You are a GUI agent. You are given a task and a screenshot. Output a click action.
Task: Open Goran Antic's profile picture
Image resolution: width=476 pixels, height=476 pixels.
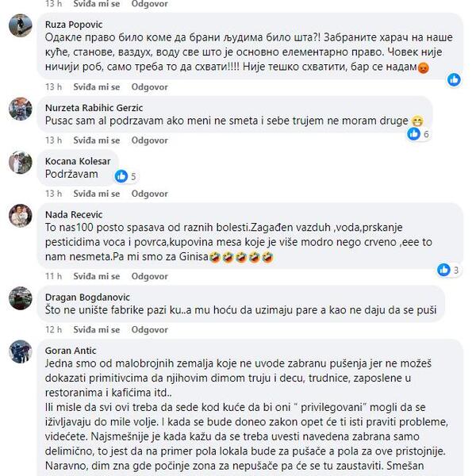coord(21,351)
